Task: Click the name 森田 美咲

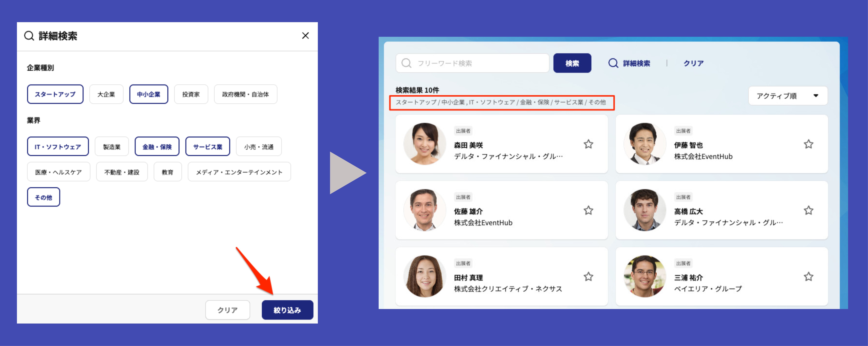Action: [x=468, y=145]
